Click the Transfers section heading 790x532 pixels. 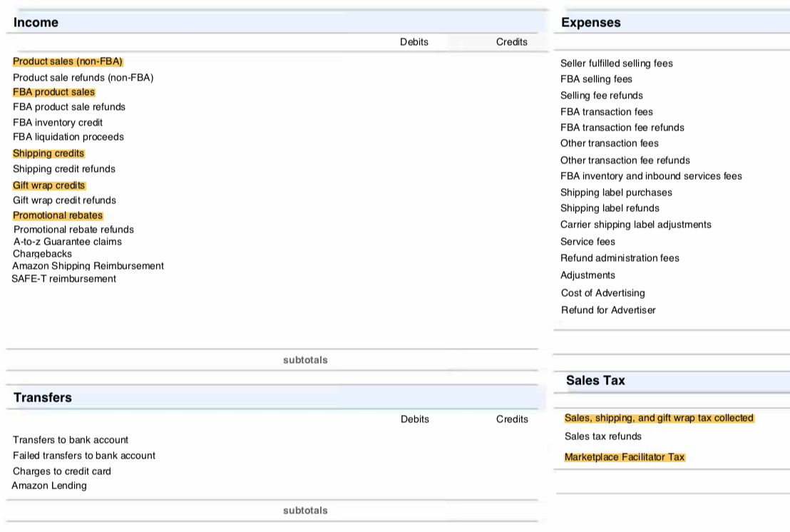pyautogui.click(x=43, y=397)
